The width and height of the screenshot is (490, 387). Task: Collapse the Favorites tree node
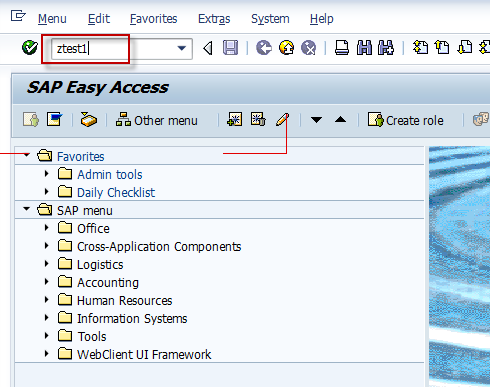27,155
